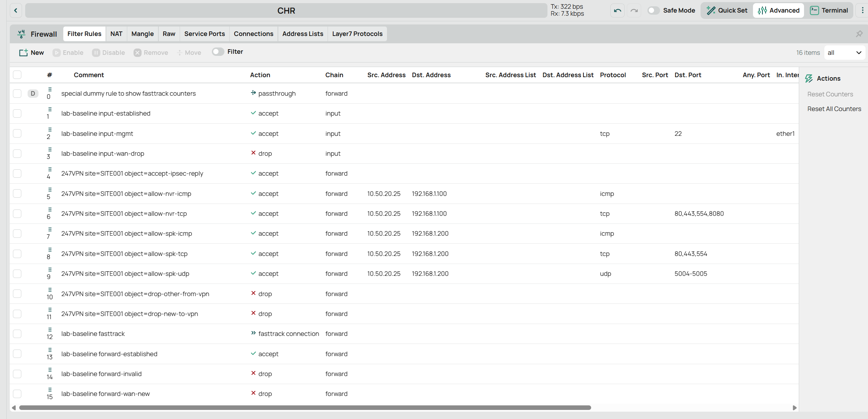The width and height of the screenshot is (868, 419).
Task: Click Dst. Port value 5004-5005
Action: click(691, 274)
